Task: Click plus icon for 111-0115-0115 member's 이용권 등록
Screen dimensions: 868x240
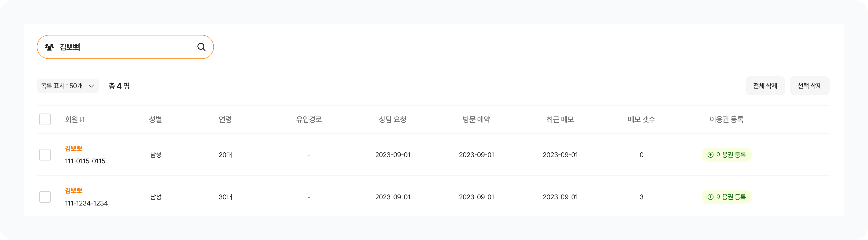Action: point(710,155)
